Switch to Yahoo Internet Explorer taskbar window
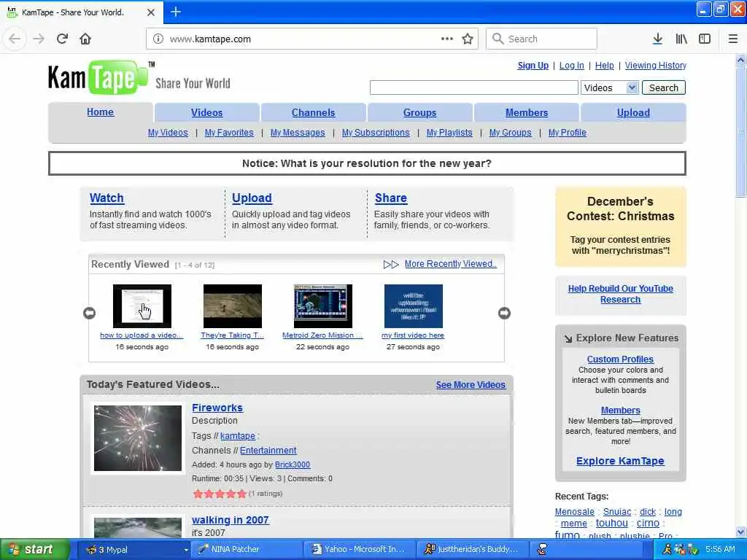747x560 pixels. point(360,550)
